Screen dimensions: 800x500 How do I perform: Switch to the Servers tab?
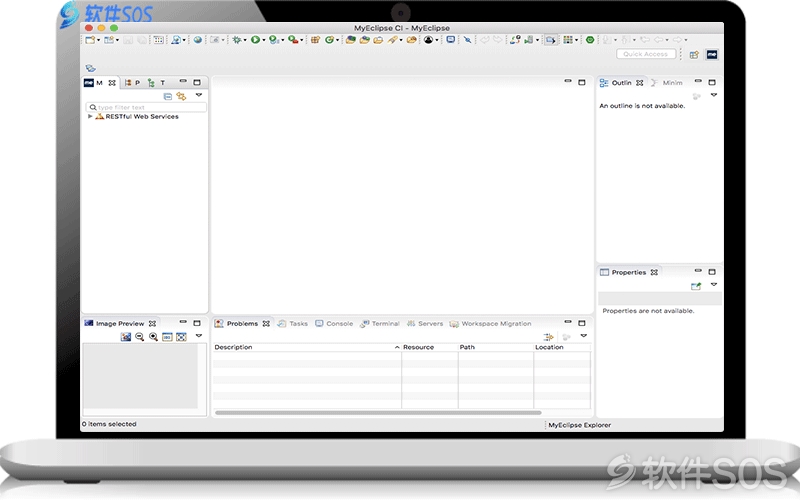tap(425, 323)
